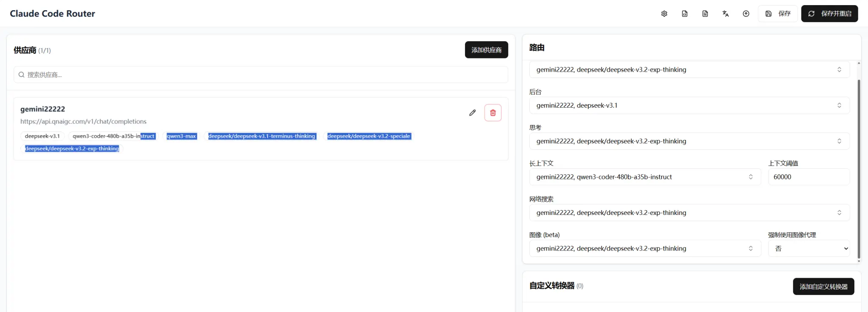Open the 网络搜索 model dropdown
Screen dimensions: 868x312
pos(690,213)
